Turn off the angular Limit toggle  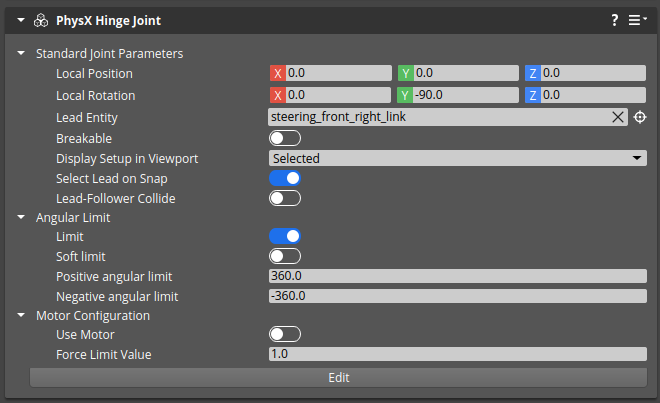coord(285,236)
